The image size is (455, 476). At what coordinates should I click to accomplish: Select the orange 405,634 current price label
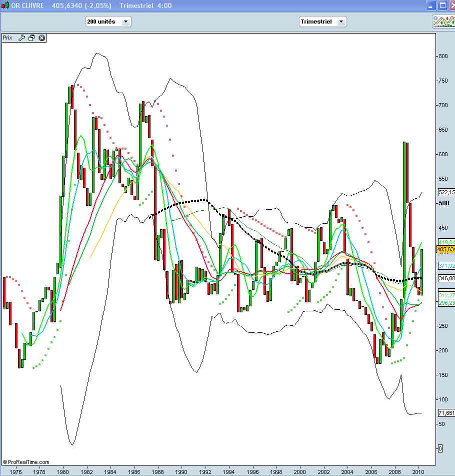point(445,249)
